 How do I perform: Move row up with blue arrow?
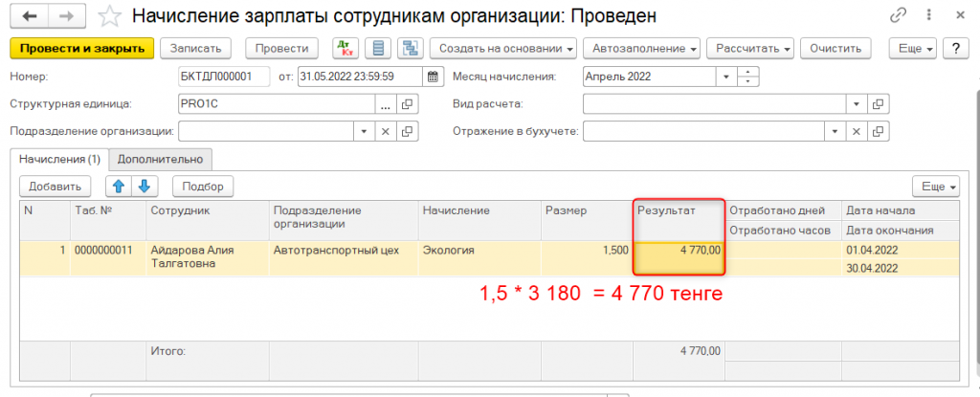pyautogui.click(x=120, y=187)
